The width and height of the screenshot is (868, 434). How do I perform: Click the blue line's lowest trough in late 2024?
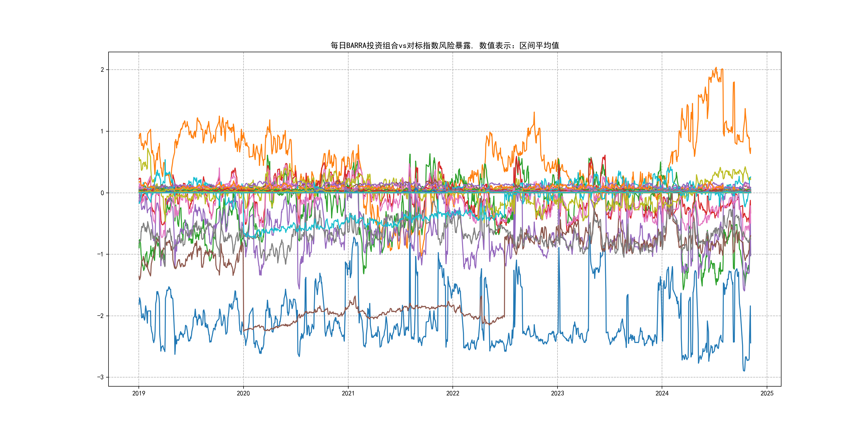744,371
